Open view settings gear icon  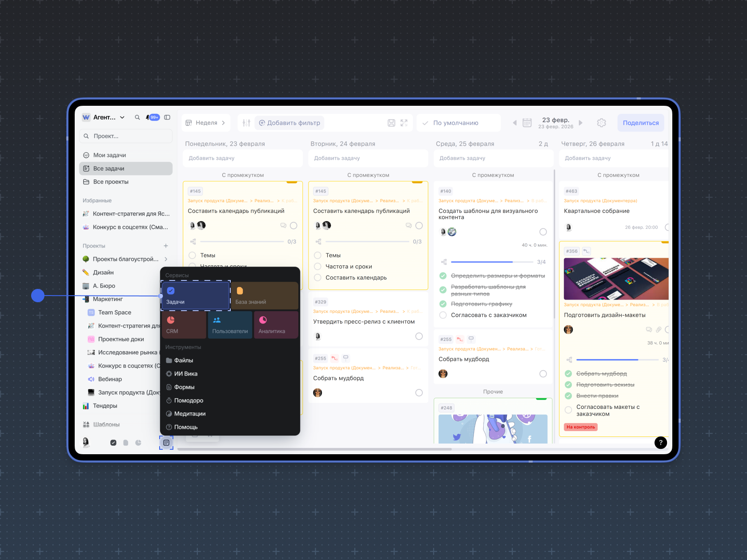(x=601, y=123)
